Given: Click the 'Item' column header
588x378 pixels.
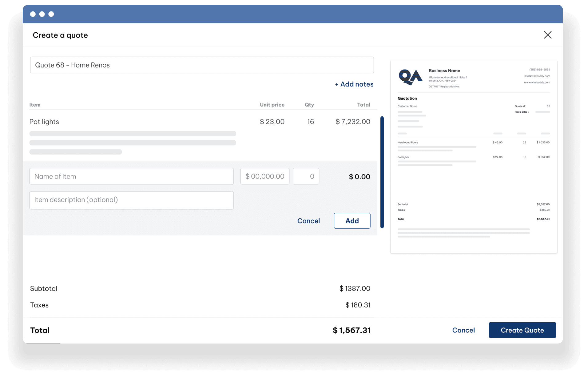Looking at the screenshot, I should 35,105.
